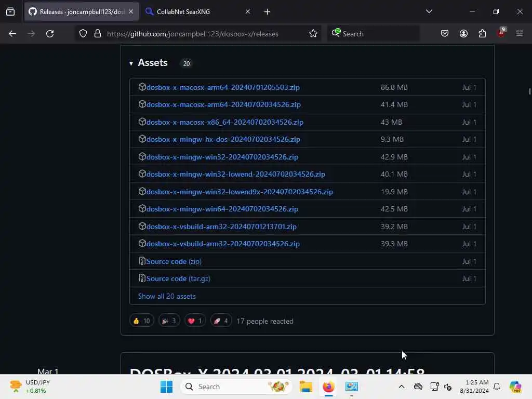The width and height of the screenshot is (532, 399).
Task: Show hidden system tray icons
Action: [x=402, y=387]
